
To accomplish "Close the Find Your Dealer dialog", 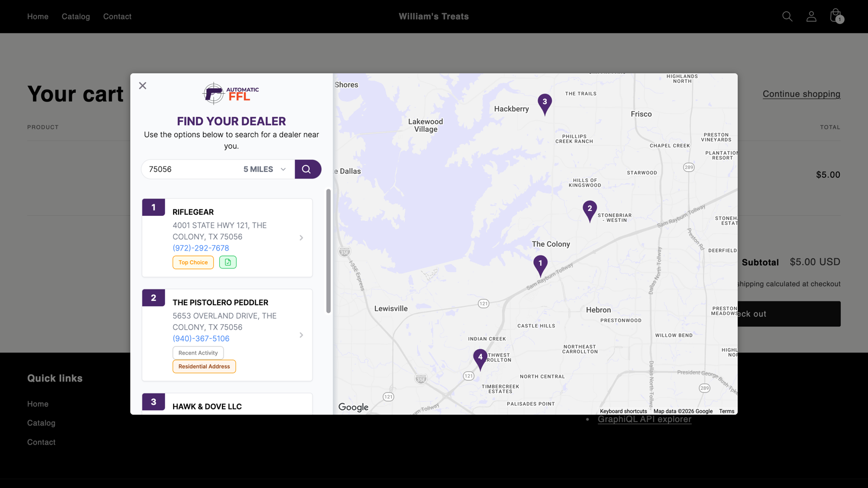I will point(143,86).
